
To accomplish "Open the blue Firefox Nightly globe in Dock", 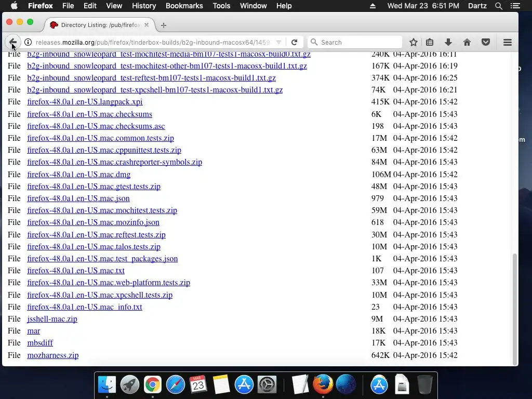I will (x=345, y=385).
